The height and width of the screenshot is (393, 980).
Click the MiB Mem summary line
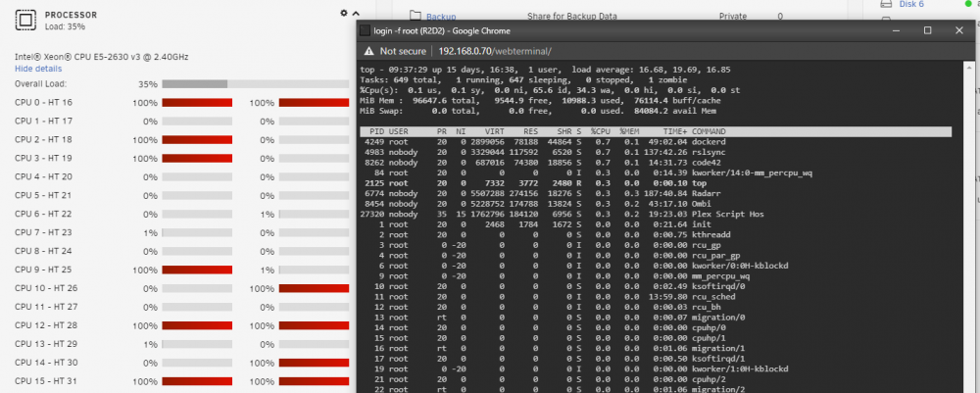tap(541, 101)
